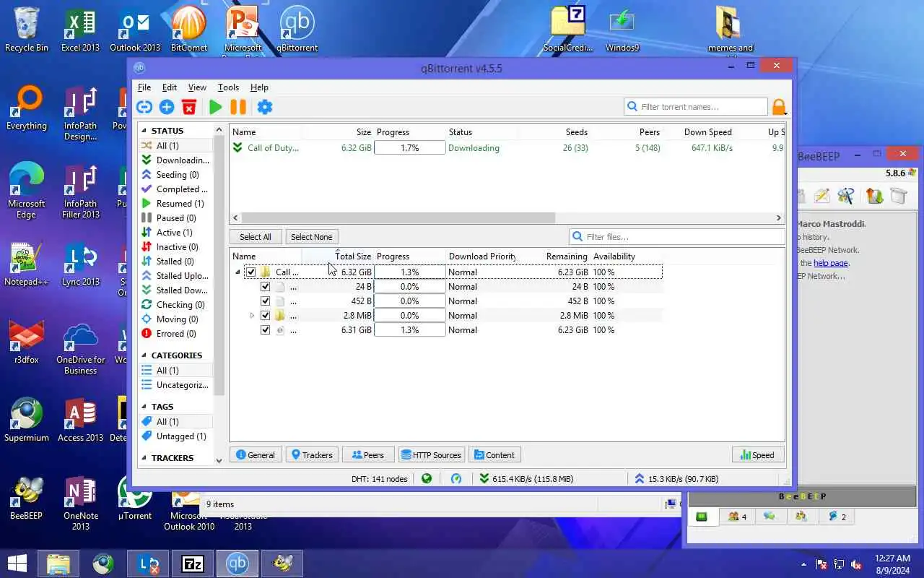Click the sidebar scroll-down arrow
This screenshot has width=924, height=578.
click(219, 460)
